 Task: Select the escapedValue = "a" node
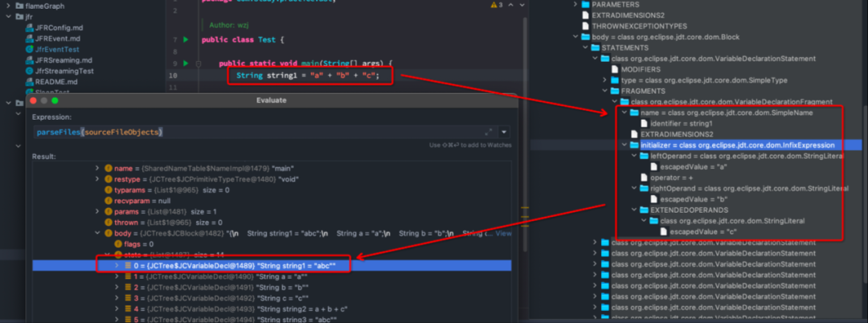693,166
